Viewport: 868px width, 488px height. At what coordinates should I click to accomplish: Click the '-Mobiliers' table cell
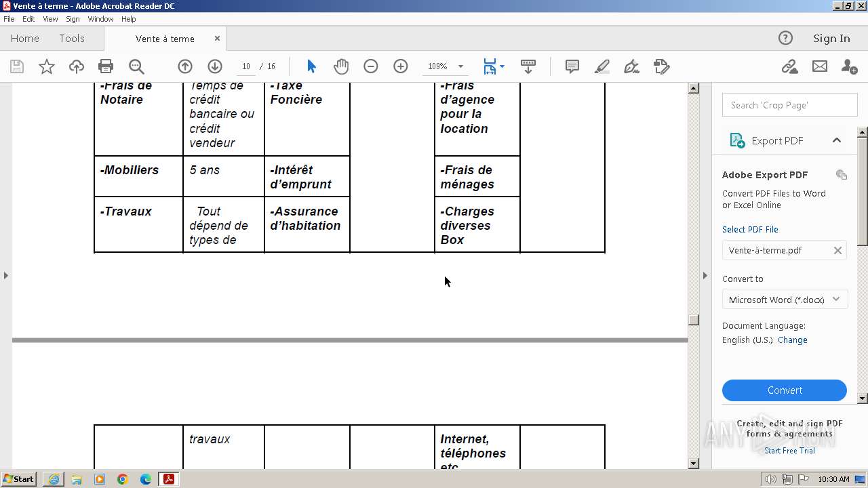pyautogui.click(x=138, y=176)
